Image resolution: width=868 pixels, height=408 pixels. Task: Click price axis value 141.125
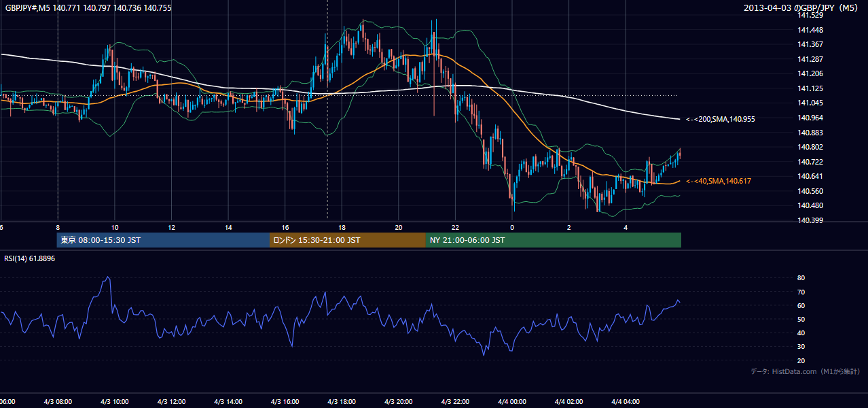pos(810,88)
